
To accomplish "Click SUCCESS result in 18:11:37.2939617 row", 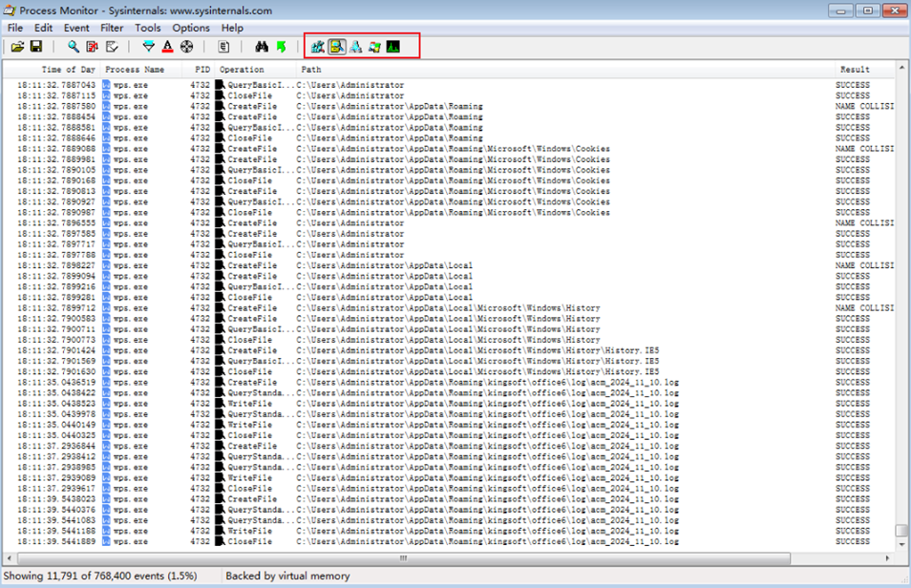I will click(x=853, y=489).
